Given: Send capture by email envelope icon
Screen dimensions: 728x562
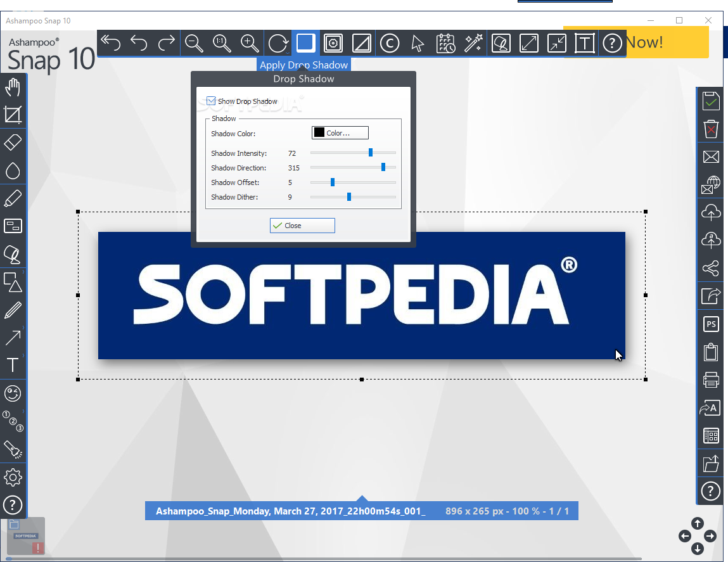Looking at the screenshot, I should click(x=711, y=156).
